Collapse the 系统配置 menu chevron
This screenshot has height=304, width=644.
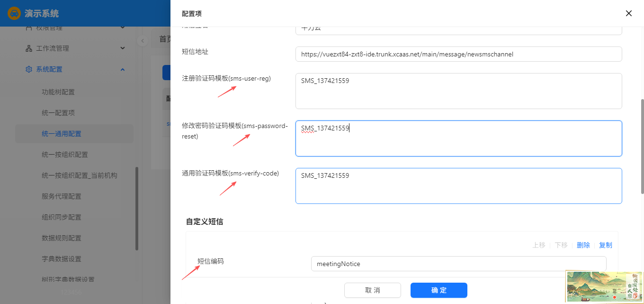click(x=123, y=69)
